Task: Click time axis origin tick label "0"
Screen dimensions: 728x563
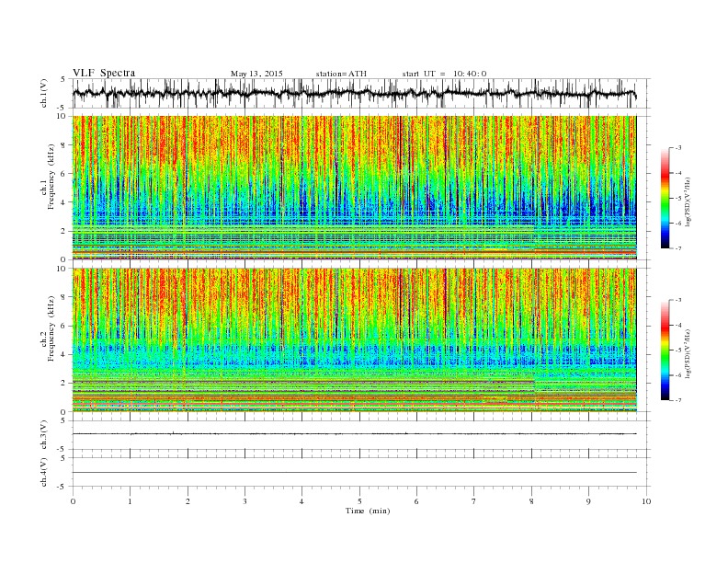Action: pos(73,501)
